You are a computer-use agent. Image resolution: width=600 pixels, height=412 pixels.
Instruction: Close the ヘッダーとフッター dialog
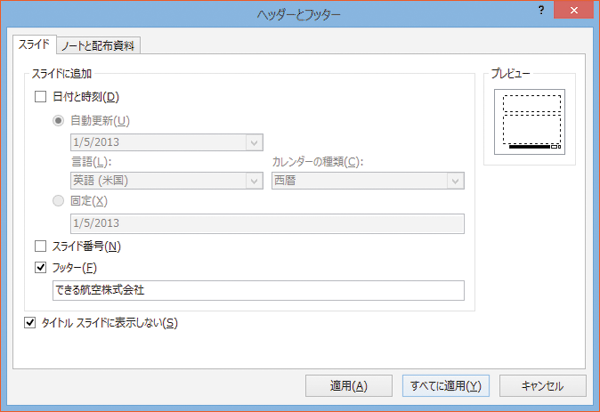pos(574,10)
